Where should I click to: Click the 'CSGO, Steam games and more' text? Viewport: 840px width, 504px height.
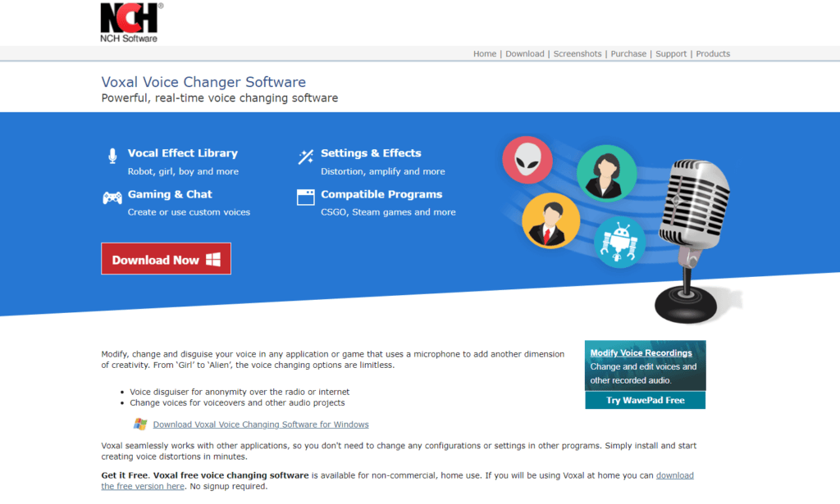(x=388, y=212)
